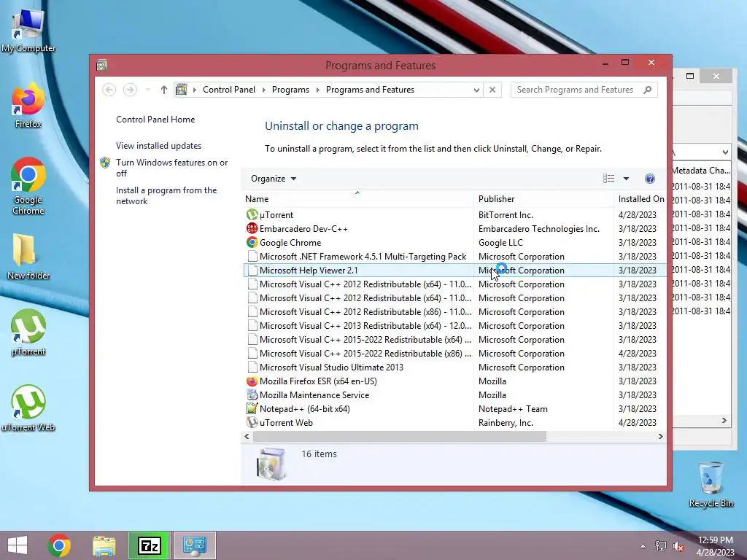Show hidden tray icons arrow

click(643, 546)
